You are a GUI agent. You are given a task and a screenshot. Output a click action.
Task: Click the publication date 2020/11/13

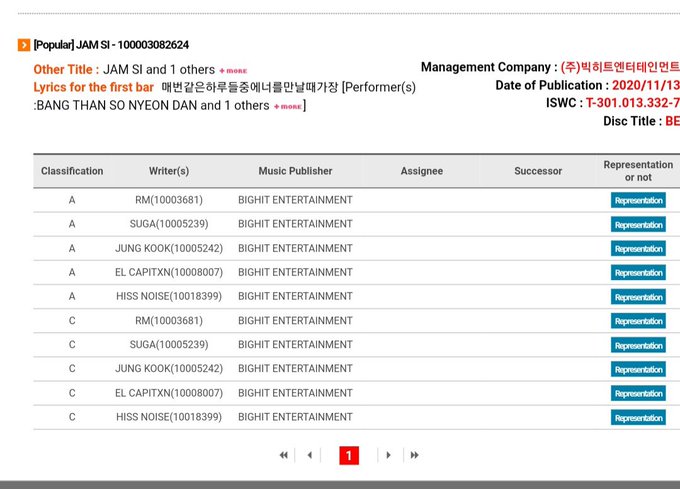pyautogui.click(x=646, y=85)
